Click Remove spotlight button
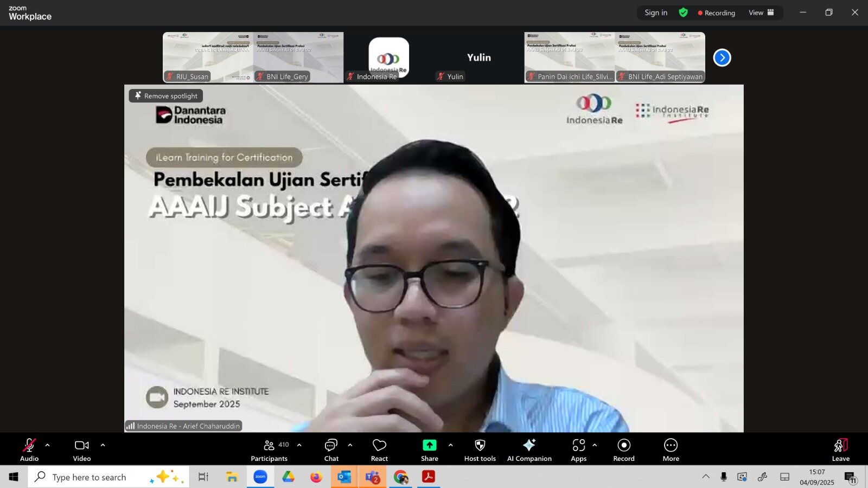The width and height of the screenshot is (868, 488). point(166,96)
